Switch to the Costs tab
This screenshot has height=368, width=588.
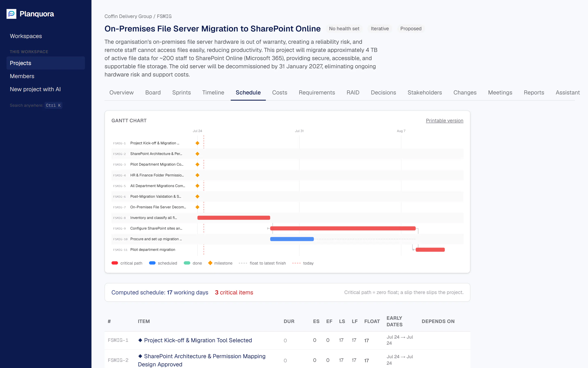[x=280, y=92]
